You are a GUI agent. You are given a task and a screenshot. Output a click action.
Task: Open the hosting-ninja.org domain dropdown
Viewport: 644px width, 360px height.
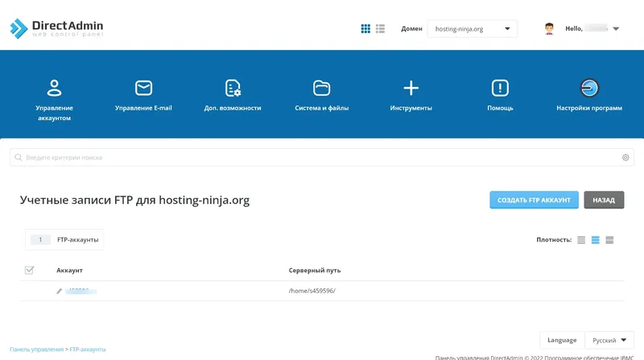473,29
